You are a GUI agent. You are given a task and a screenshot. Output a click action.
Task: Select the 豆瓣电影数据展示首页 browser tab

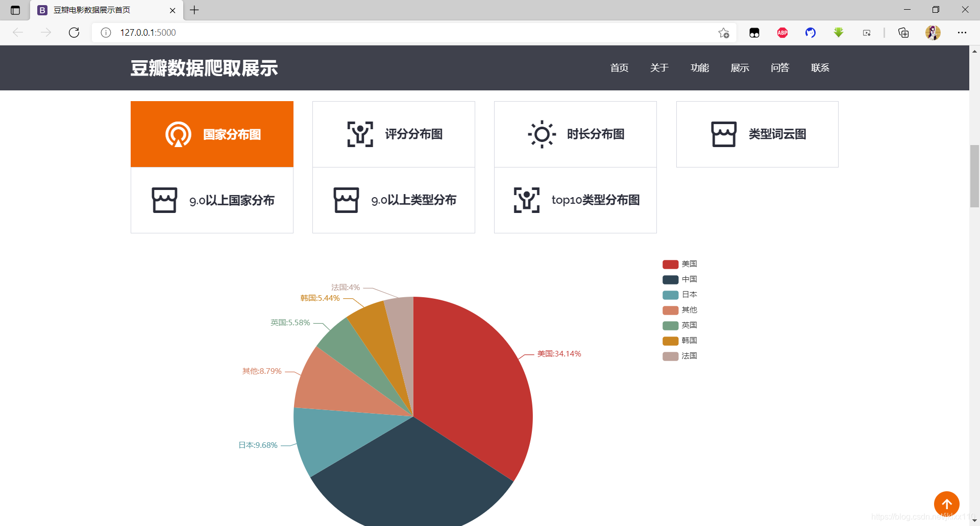pos(106,10)
